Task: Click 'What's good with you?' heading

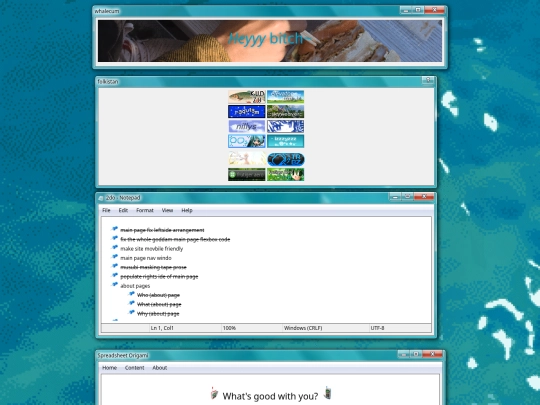Action: (270, 396)
